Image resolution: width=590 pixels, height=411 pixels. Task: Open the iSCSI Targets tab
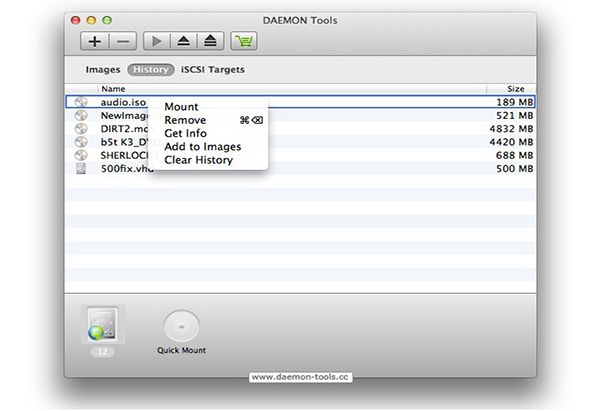213,70
